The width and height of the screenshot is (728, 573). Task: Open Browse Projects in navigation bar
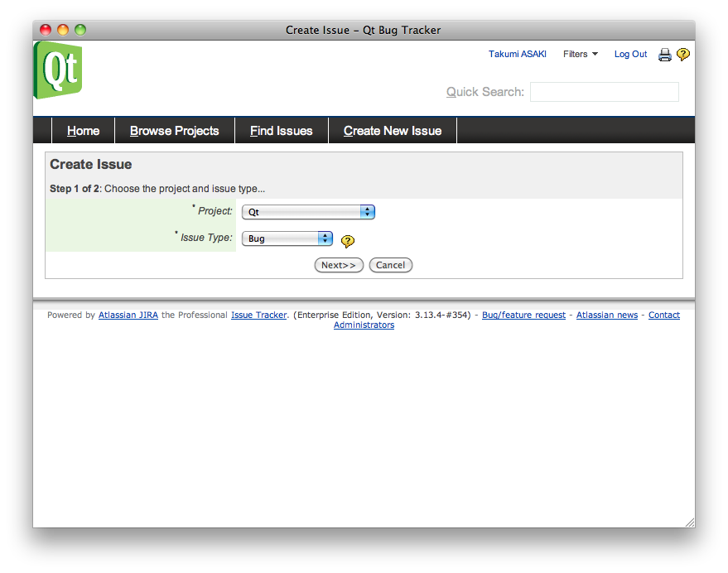pos(174,131)
